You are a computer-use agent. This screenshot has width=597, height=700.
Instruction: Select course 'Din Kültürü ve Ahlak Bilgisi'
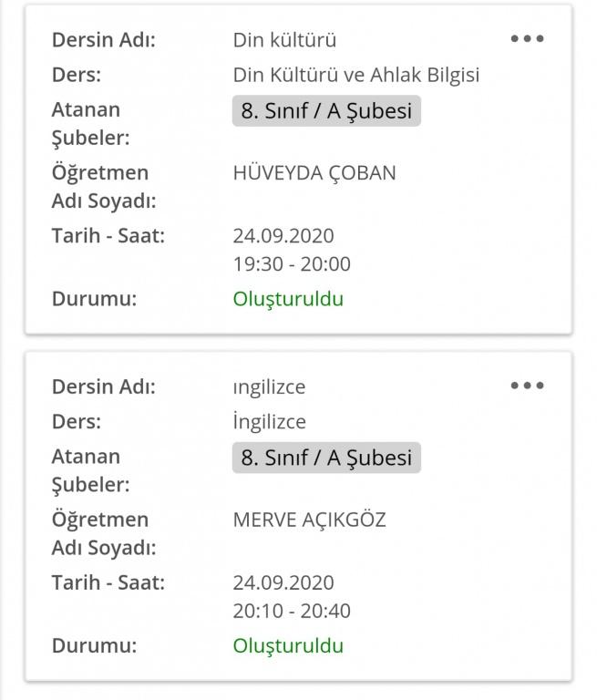[356, 75]
